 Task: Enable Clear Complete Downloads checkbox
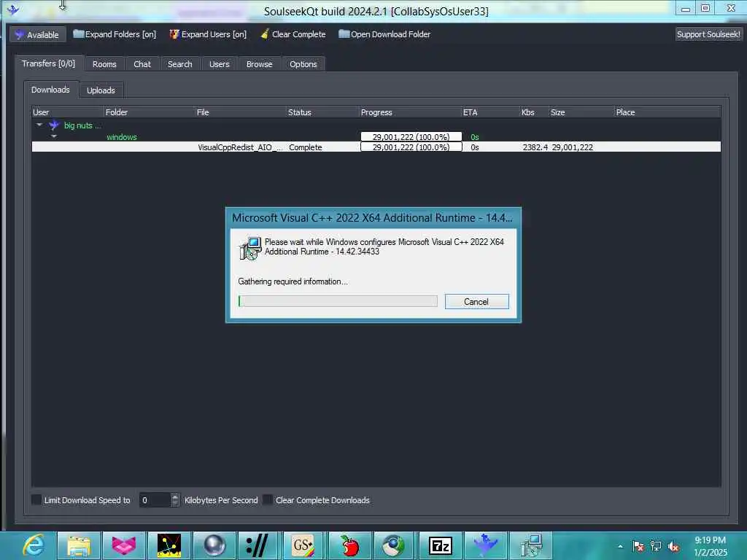(x=268, y=499)
